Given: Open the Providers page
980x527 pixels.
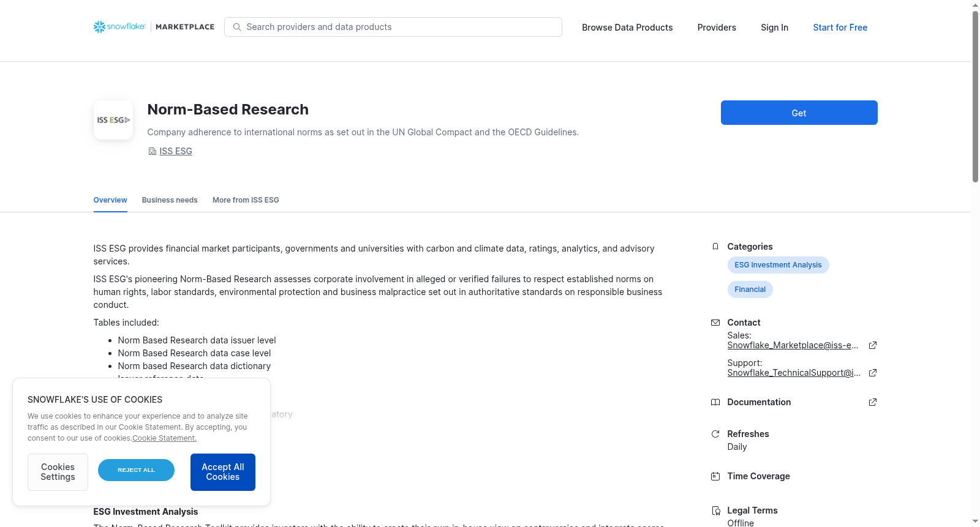Looking at the screenshot, I should [x=717, y=28].
